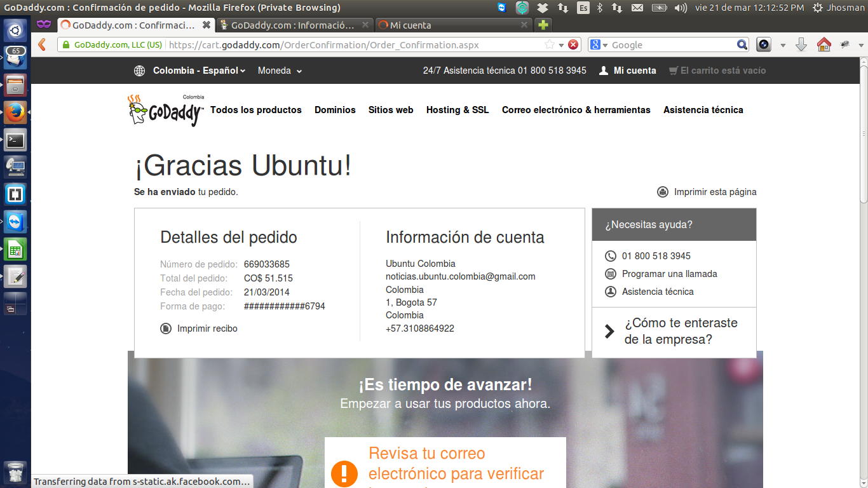Open the Hosting & SSL menu
This screenshot has height=488, width=868.
[x=458, y=110]
